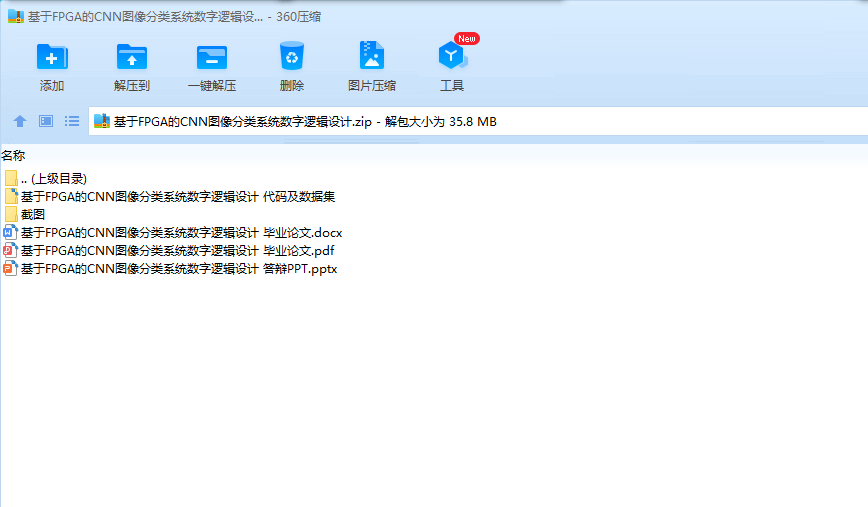This screenshot has height=507, width=868.
Task: Click the 删除 (Delete) recycle bin icon
Action: [x=292, y=56]
